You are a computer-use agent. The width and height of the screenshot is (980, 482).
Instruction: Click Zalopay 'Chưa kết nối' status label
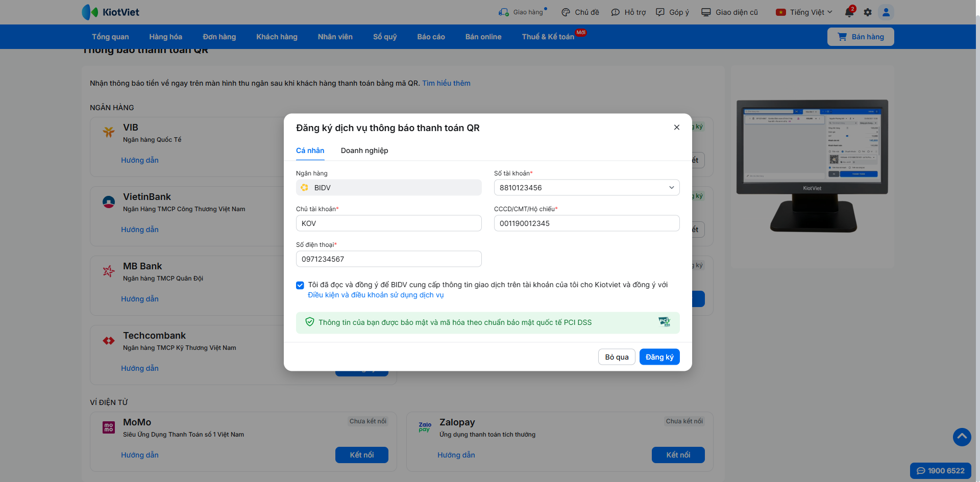[684, 421]
